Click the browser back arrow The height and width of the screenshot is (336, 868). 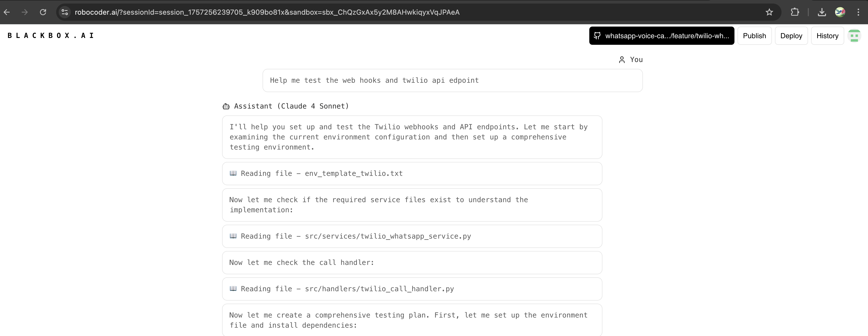(x=7, y=12)
